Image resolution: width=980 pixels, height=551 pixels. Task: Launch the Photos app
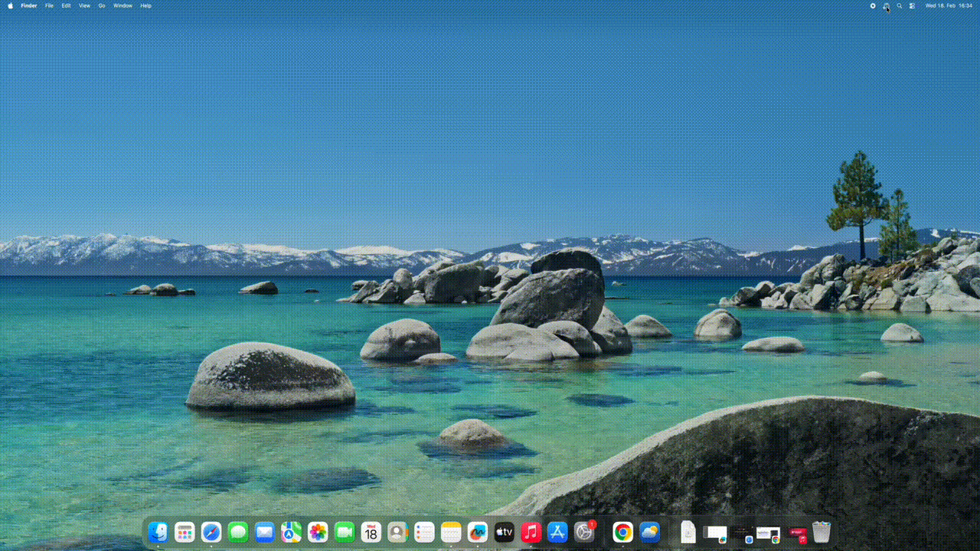coord(317,532)
